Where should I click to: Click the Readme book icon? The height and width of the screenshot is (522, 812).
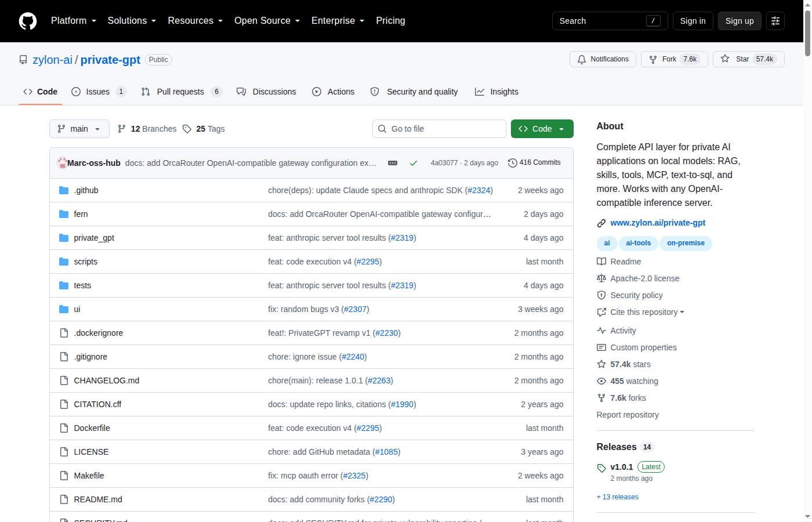601,262
